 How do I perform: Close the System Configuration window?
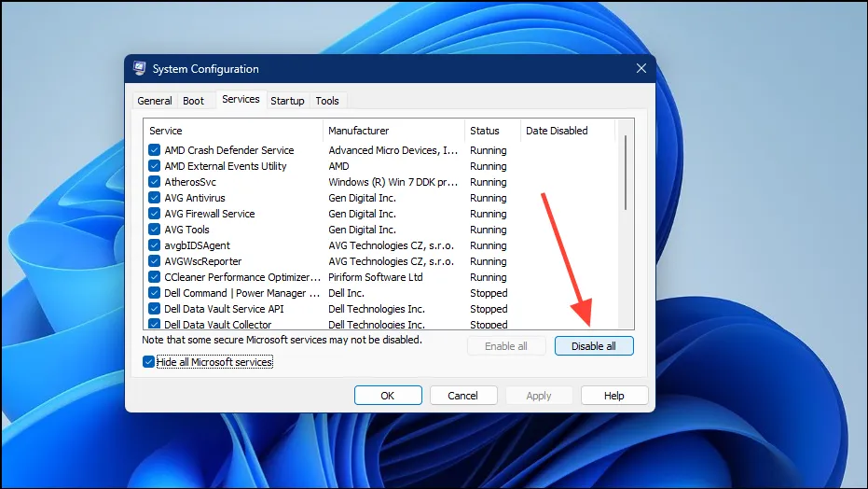tap(641, 68)
